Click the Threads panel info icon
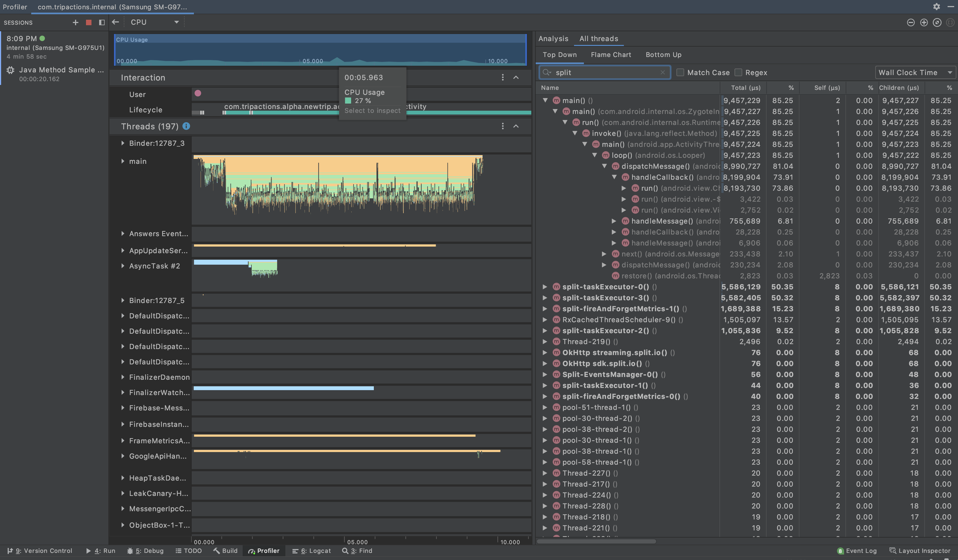Viewport: 958px width, 560px height. click(186, 126)
